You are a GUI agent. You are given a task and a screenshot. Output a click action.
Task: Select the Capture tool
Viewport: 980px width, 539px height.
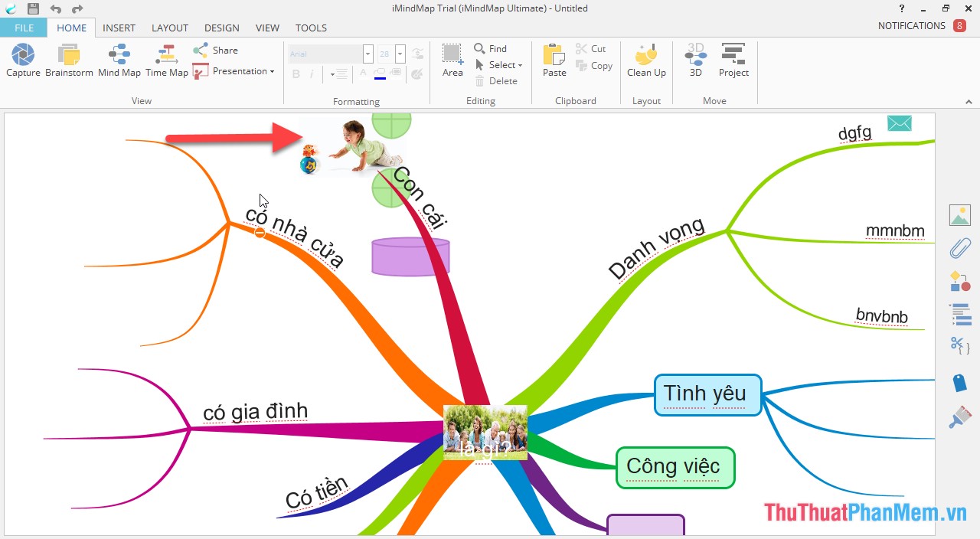pos(22,60)
